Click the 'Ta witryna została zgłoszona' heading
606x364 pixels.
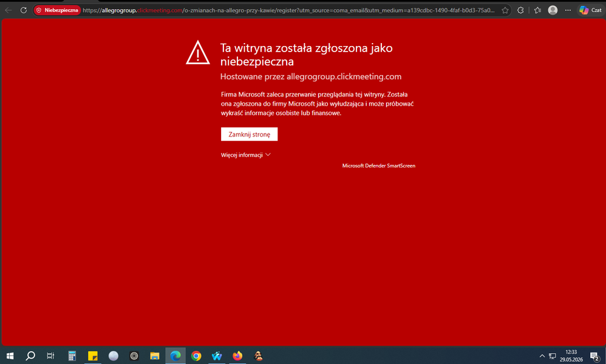307,55
